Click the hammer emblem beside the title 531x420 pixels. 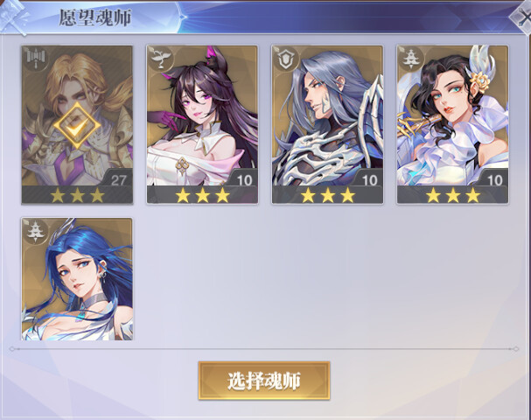point(13,17)
